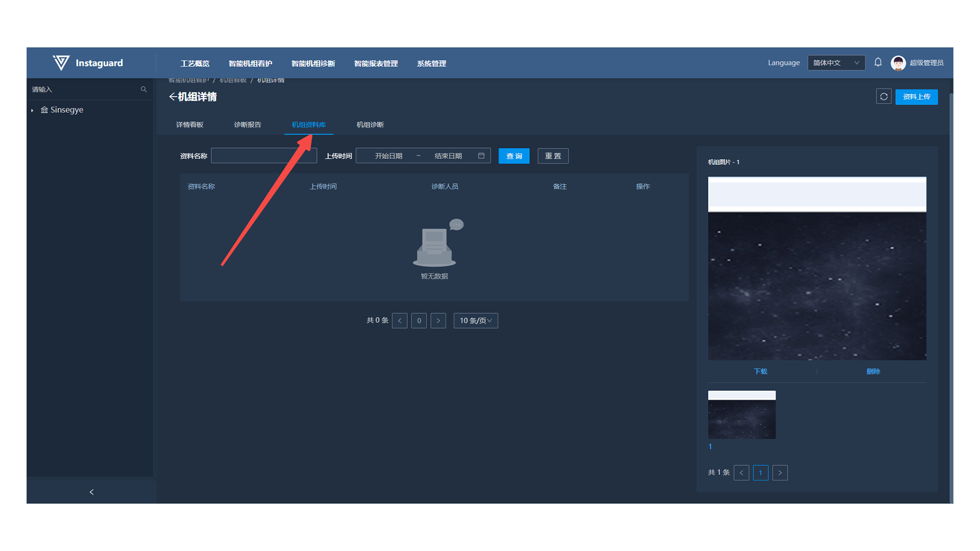Click the 资料上传 button
This screenshot has height=551, width=980.
[x=916, y=96]
